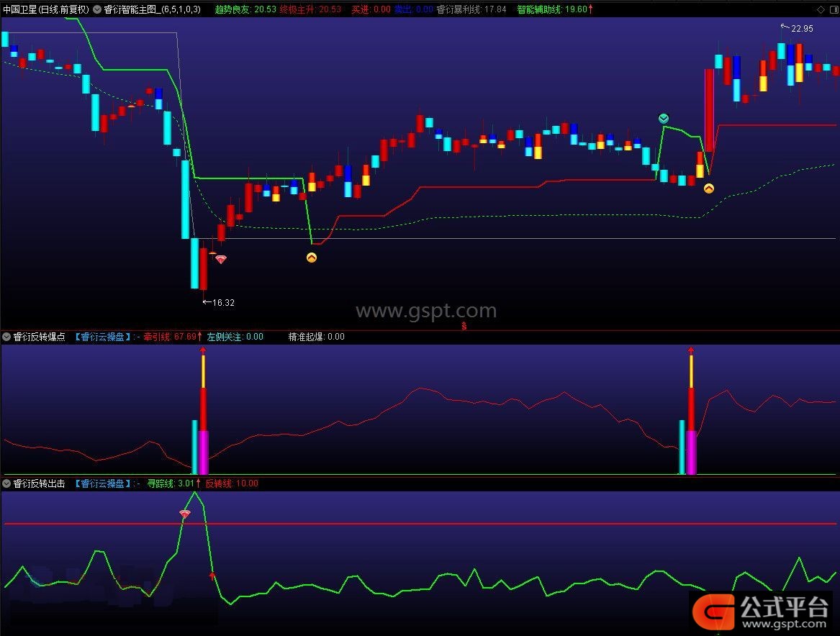
Task: Click the 精准起爆: 0.00 value
Action: pos(317,337)
